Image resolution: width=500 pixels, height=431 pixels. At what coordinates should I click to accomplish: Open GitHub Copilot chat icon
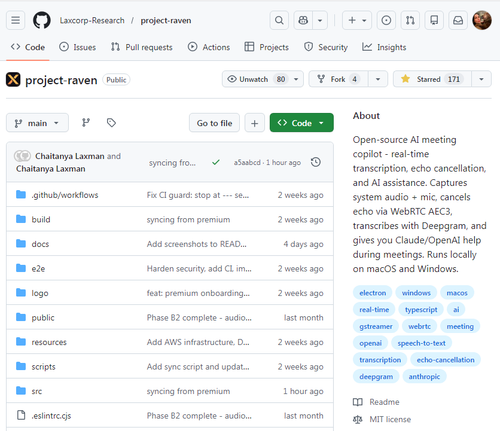[303, 20]
